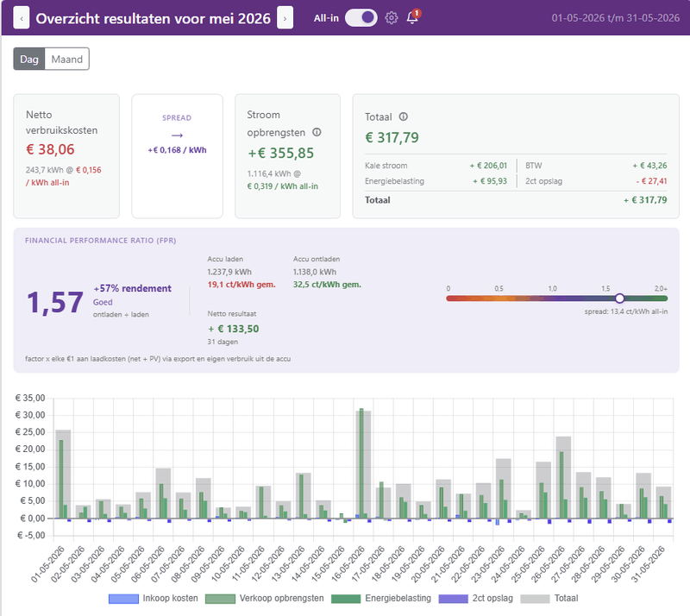Go to previous month with left chevron
690x616 pixels.
pos(22,18)
